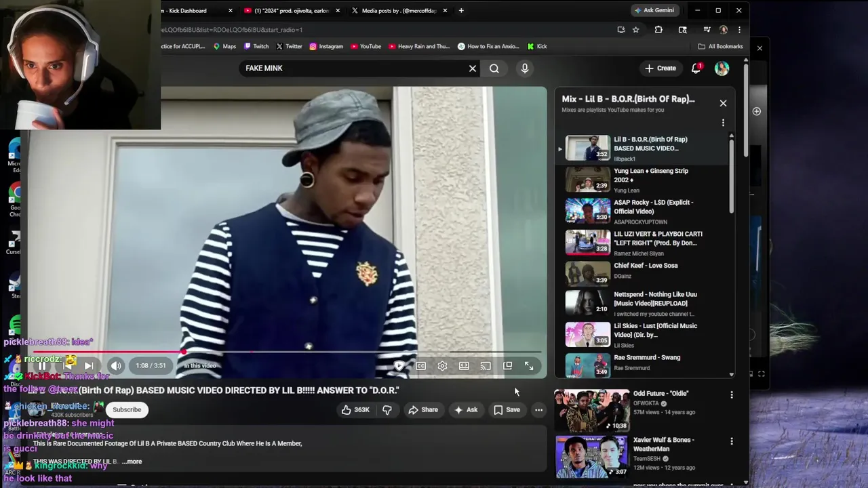
Task: Open the Chrome extensions puzzle icon
Action: [658, 30]
